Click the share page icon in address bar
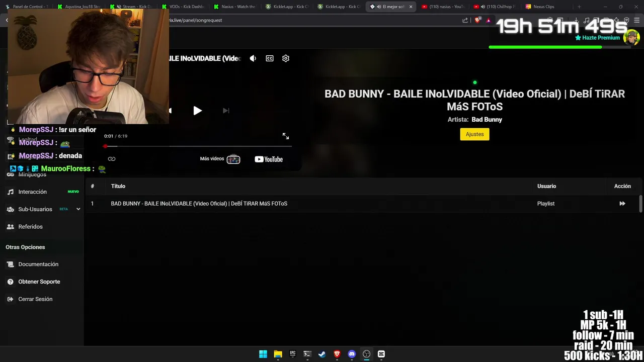Screen dimensions: 644x362 (465, 20)
